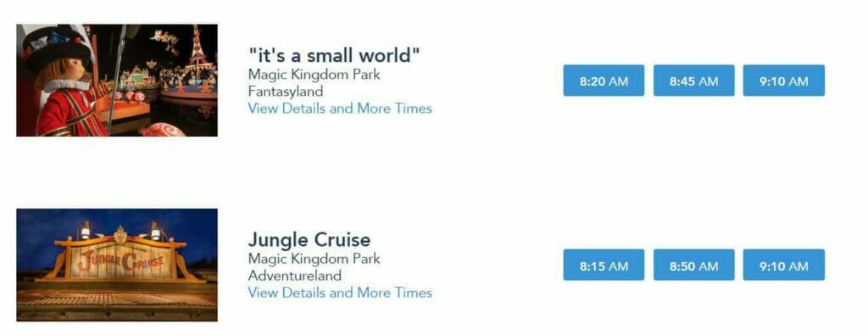Click the "it's a small world" attraction title
This screenshot has height=336, width=868.
pyautogui.click(x=334, y=55)
